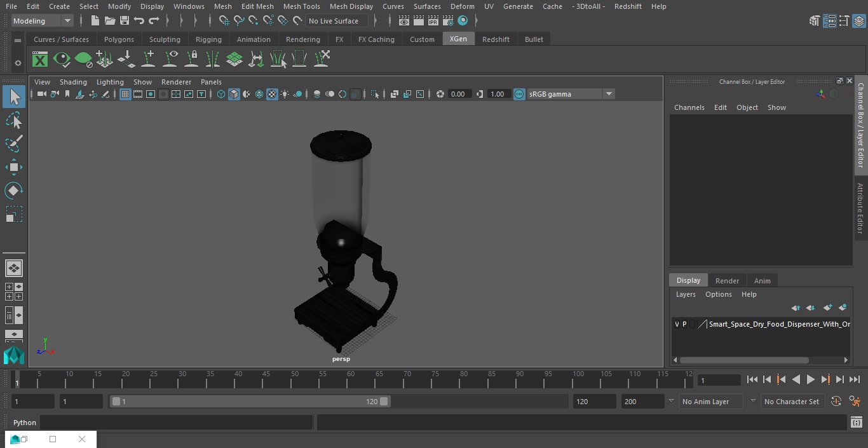Open a scene with the folder icon
This screenshot has height=448, width=868.
pyautogui.click(x=109, y=21)
